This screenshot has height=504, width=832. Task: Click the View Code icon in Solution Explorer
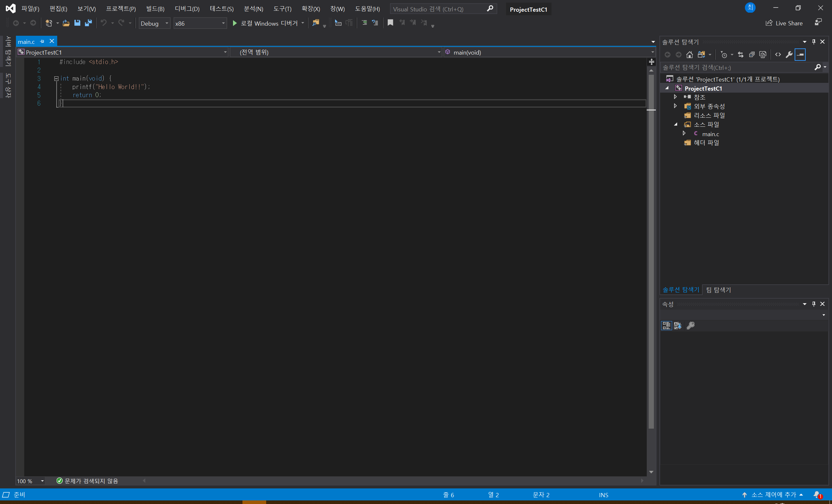point(778,54)
